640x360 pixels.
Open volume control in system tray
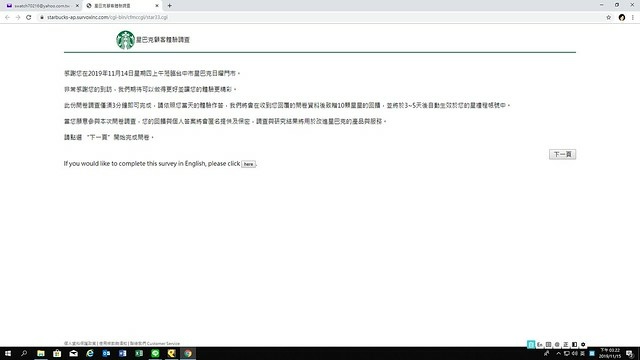(x=575, y=353)
